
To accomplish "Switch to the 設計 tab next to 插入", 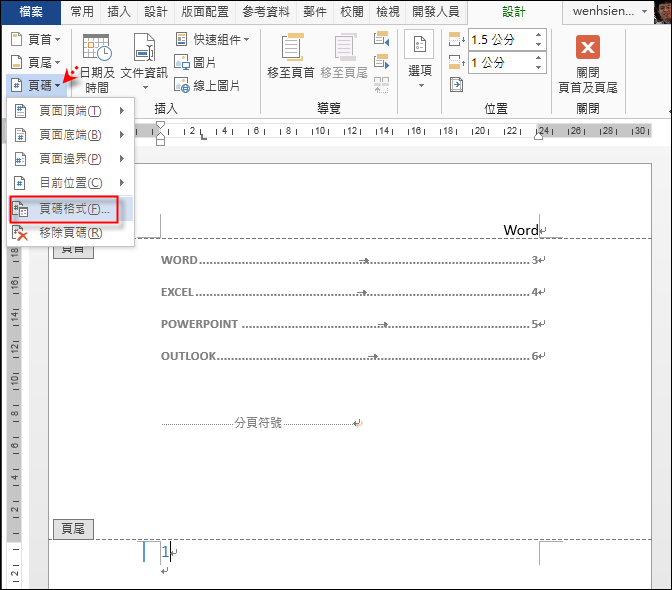I will 156,12.
